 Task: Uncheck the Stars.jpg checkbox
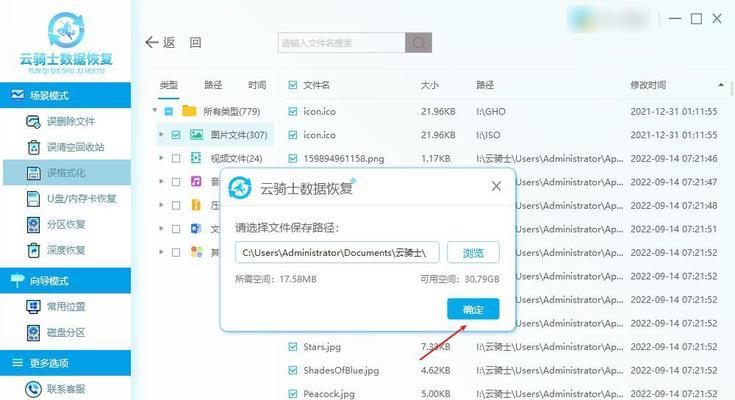pos(293,347)
